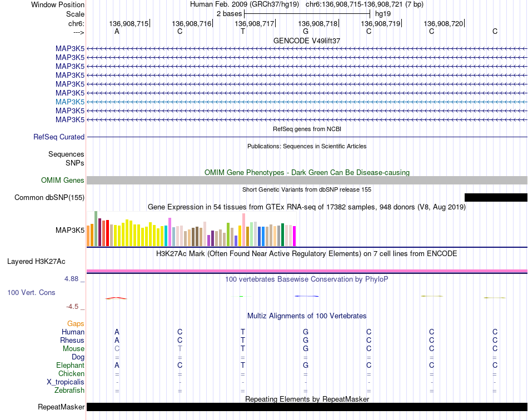
Task: Open the GENCODE V49lift37 track title
Action: pyautogui.click(x=307, y=41)
